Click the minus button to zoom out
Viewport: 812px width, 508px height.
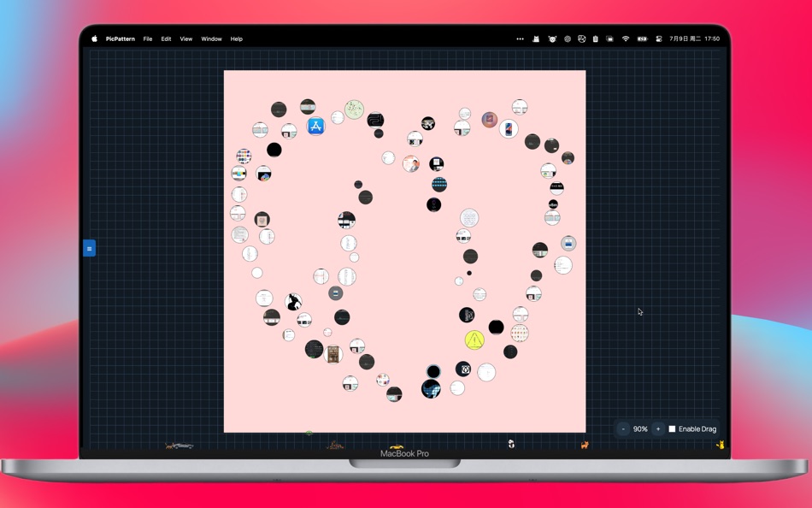pyautogui.click(x=623, y=428)
